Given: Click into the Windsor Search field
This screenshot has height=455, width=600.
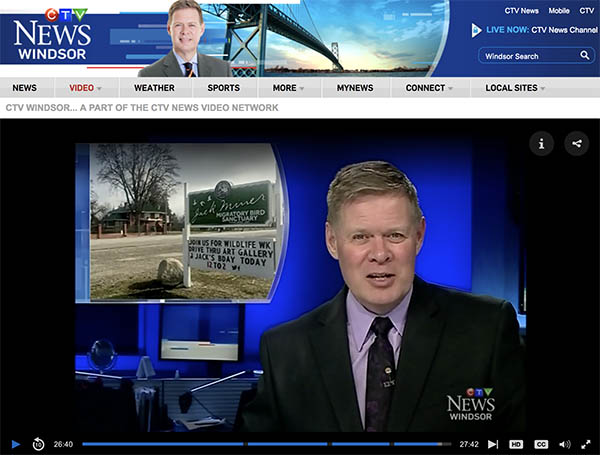Looking at the screenshot, I should click(528, 56).
